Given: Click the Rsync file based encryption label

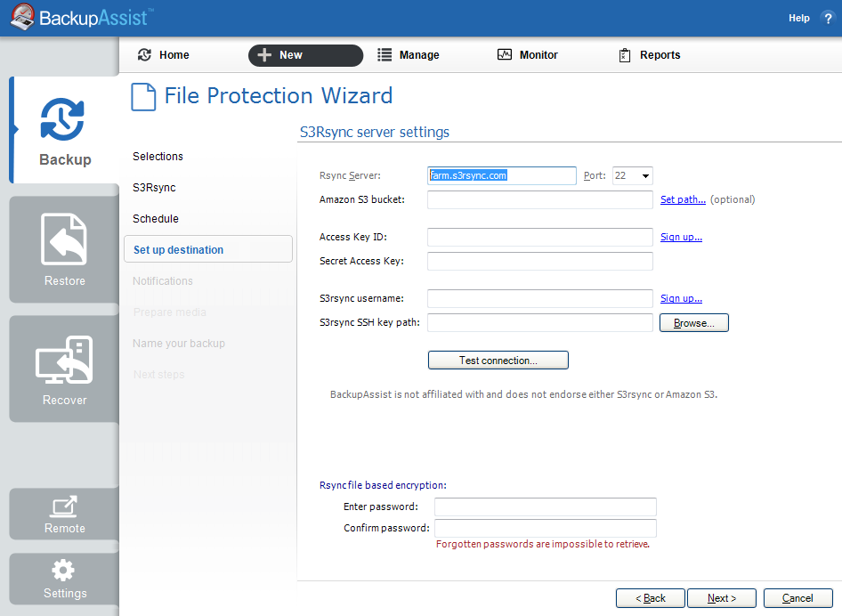Looking at the screenshot, I should (x=383, y=485).
